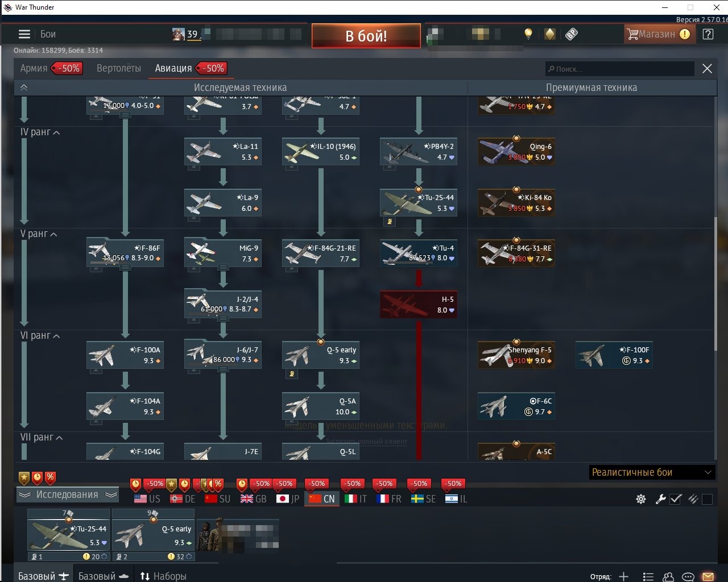Select the F-86F jet

125,253
